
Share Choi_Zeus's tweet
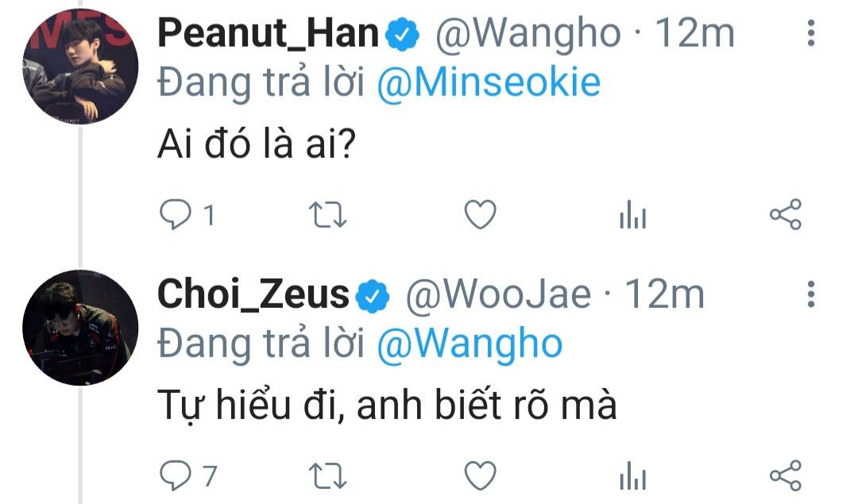[786, 475]
